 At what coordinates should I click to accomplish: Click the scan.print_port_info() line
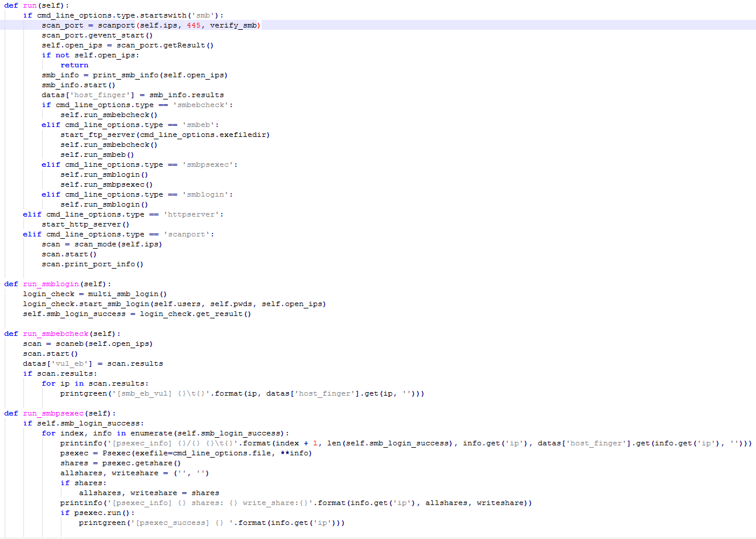pos(92,264)
